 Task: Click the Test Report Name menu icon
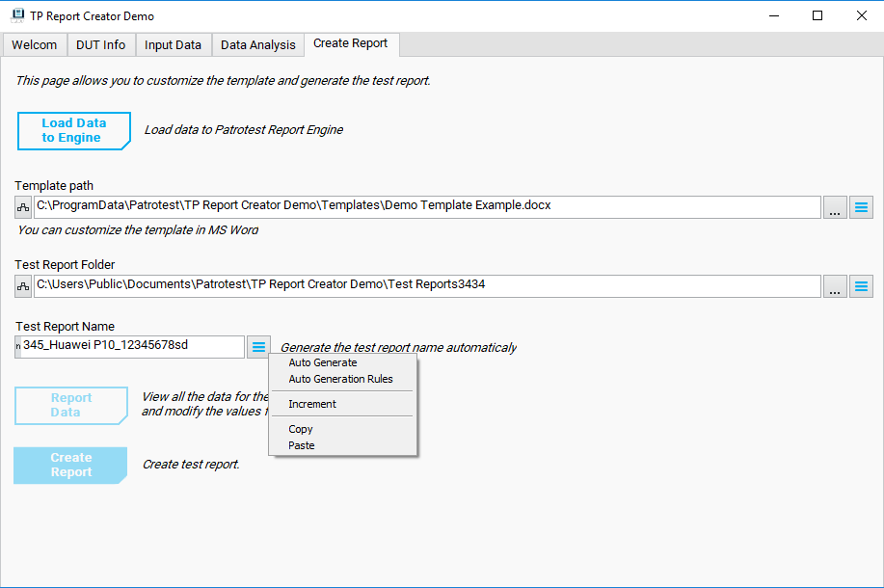coord(258,347)
